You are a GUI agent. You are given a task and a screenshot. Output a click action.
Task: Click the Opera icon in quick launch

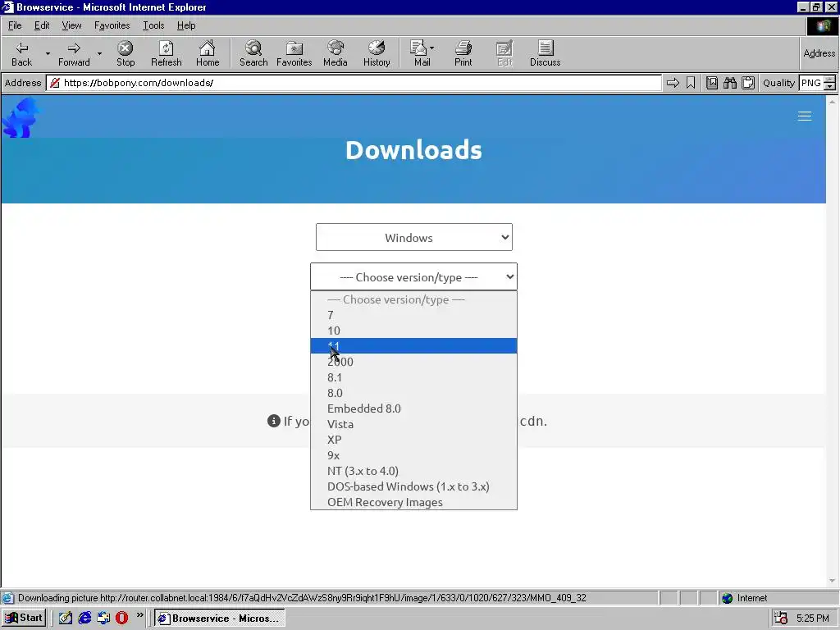coord(121,618)
